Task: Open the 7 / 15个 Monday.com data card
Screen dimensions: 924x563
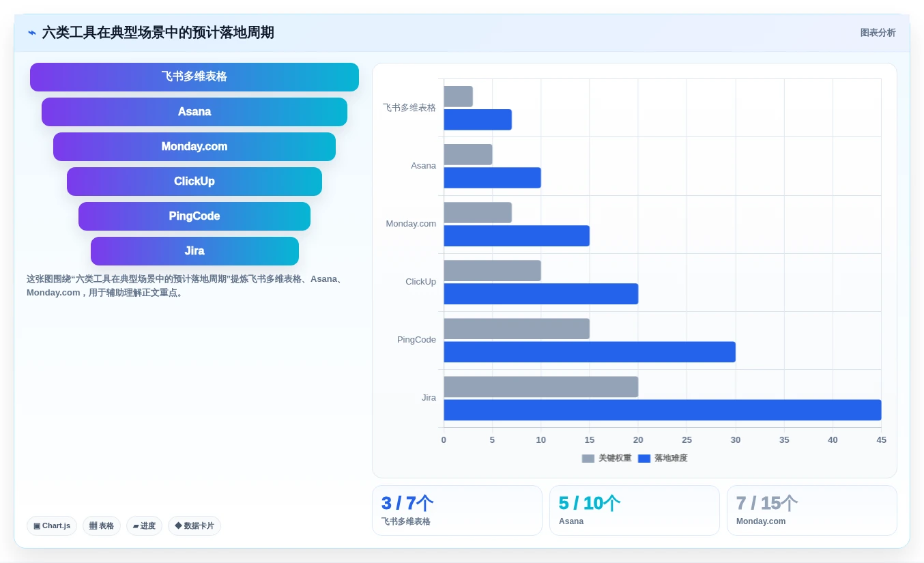Action: [x=812, y=510]
